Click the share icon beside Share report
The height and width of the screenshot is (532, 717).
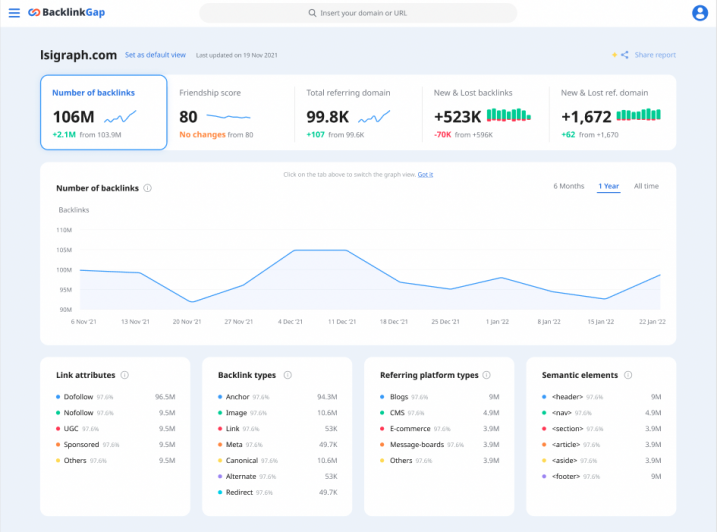tap(624, 55)
